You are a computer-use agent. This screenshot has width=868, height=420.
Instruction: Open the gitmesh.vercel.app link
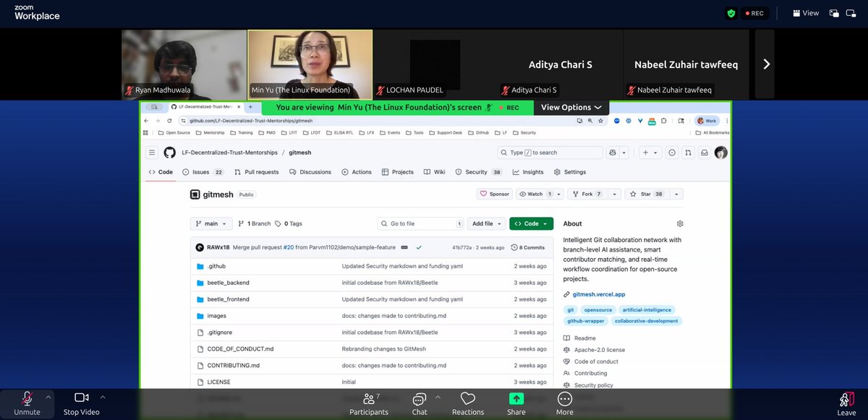point(598,294)
